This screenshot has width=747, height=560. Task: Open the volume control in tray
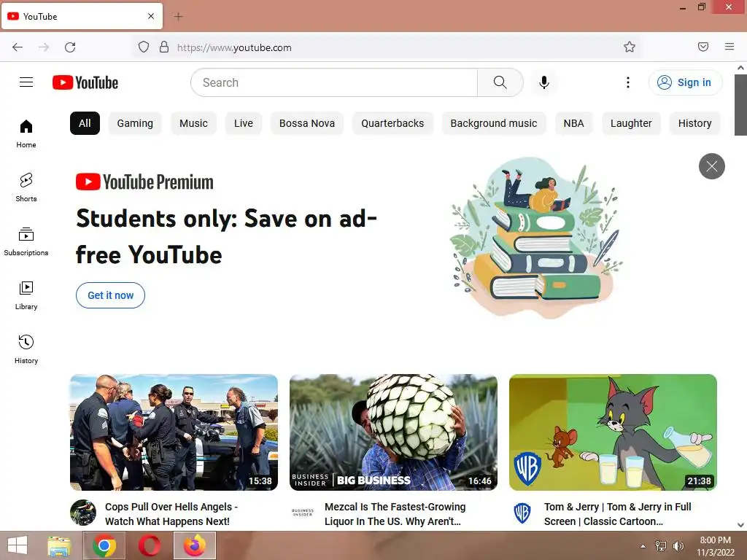click(x=678, y=546)
